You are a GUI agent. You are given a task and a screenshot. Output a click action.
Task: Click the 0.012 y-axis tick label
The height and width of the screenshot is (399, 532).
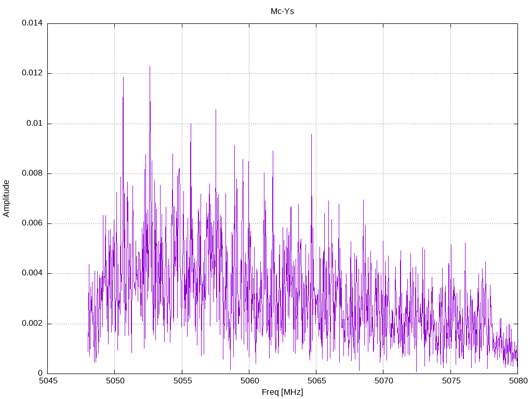click(32, 73)
